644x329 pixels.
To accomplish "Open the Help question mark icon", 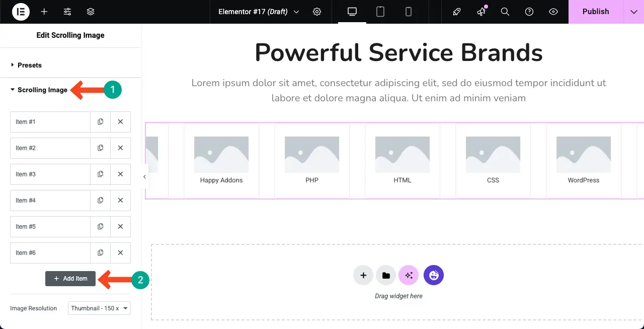I will [529, 12].
